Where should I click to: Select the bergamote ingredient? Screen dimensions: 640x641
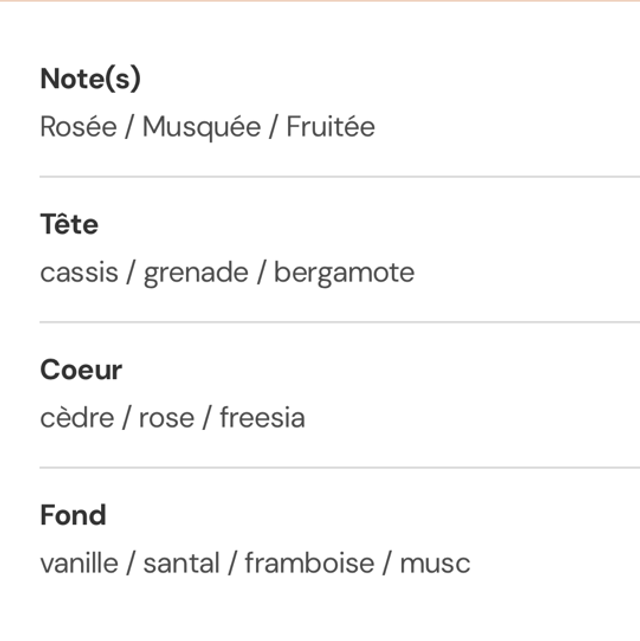pyautogui.click(x=344, y=273)
